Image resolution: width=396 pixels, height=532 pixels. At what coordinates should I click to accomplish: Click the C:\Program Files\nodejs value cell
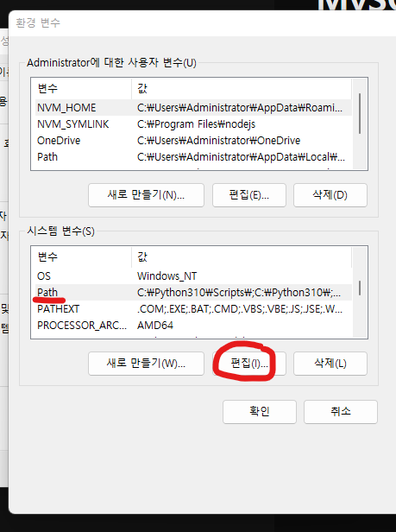[x=196, y=124]
